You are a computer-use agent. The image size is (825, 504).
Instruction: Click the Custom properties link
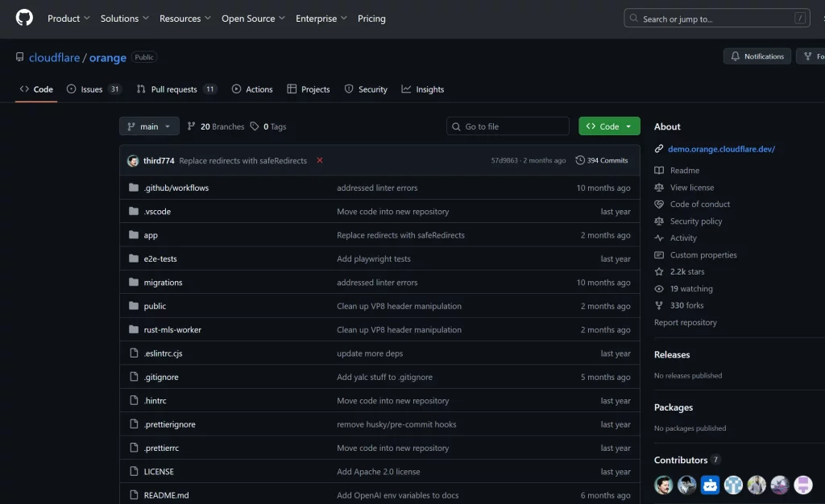[703, 255]
